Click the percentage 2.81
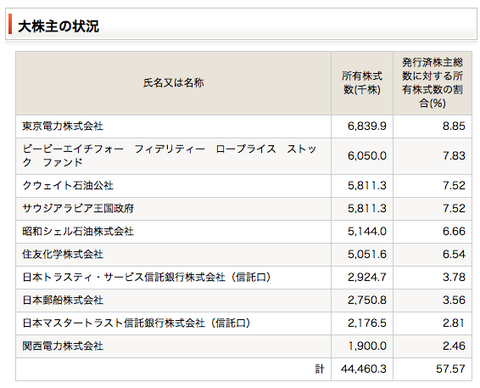This screenshot has height=388, width=480. [x=454, y=323]
